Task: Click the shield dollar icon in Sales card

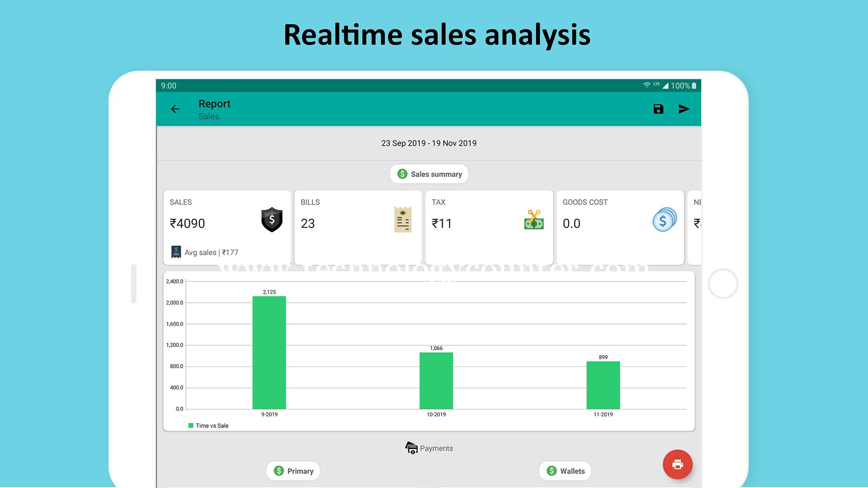Action: pos(272,220)
